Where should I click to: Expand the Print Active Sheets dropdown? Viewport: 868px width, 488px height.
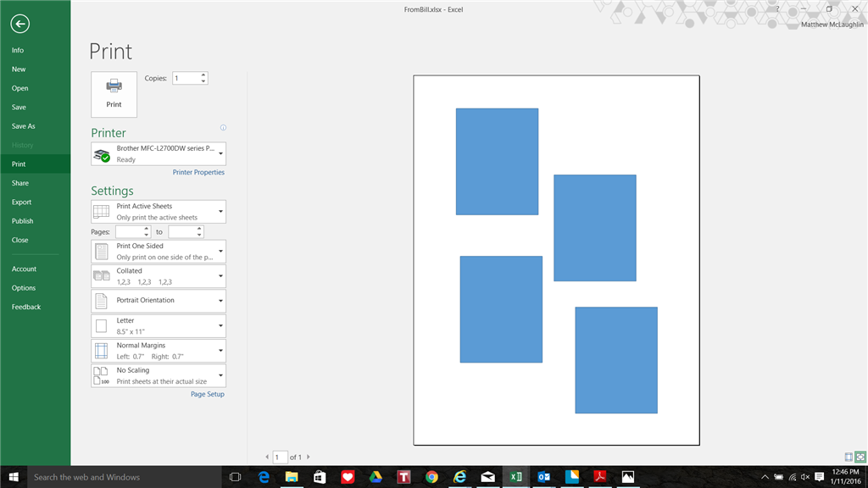159,211
